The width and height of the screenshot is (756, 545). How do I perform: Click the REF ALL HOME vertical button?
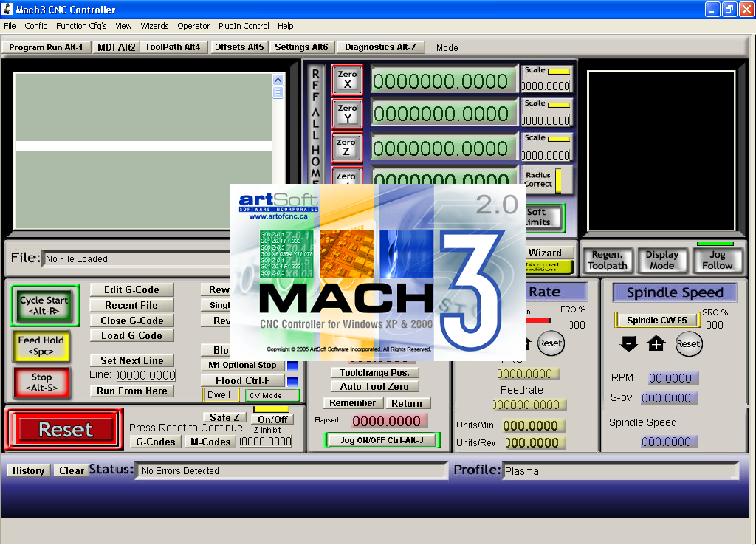point(315,126)
